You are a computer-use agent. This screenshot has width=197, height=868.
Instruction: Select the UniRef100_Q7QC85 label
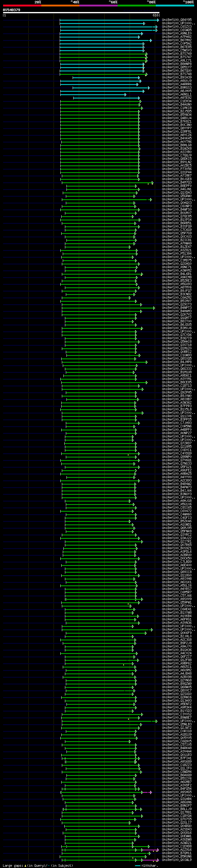pyautogui.click(x=177, y=216)
